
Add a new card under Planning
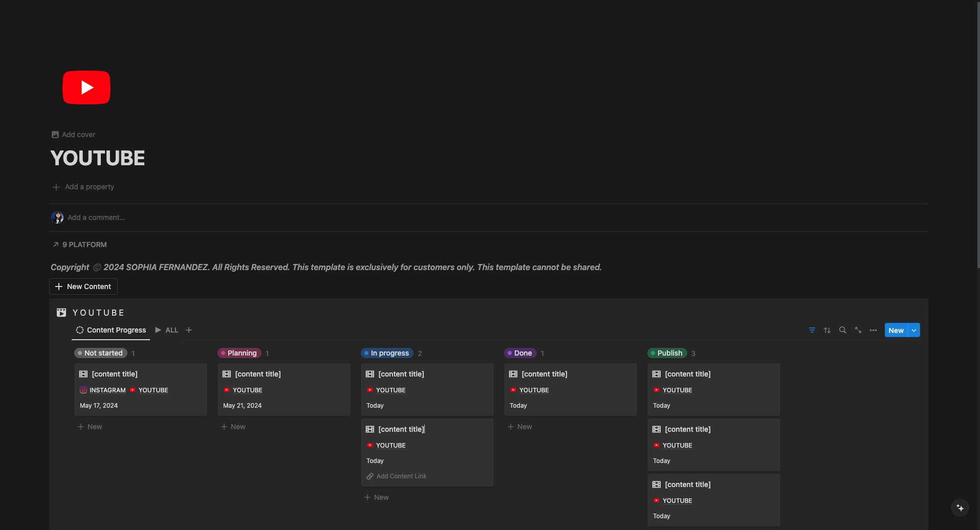[x=233, y=427]
